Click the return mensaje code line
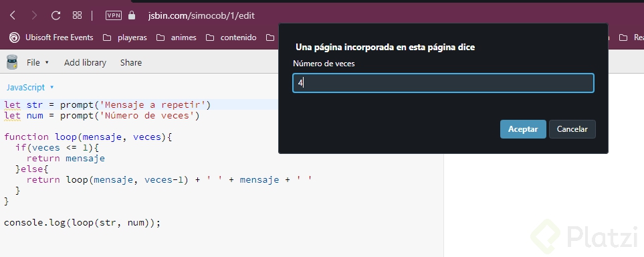Image resolution: width=644 pixels, height=257 pixels. point(66,159)
